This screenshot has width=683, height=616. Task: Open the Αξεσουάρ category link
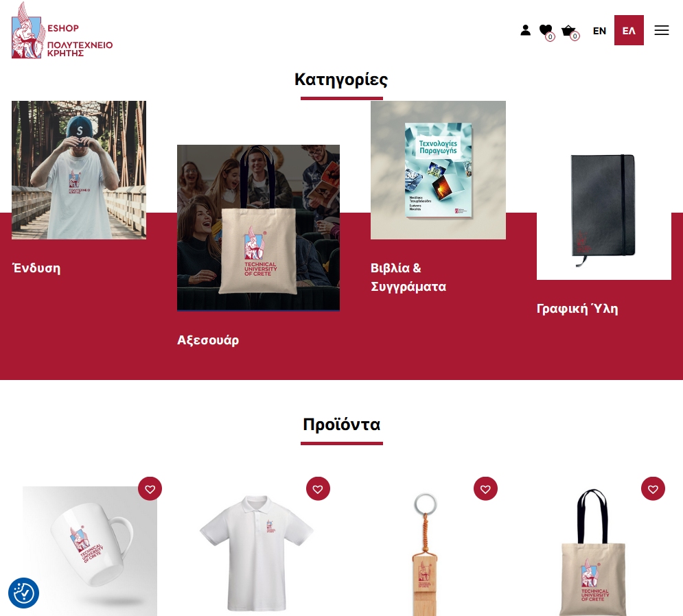(208, 340)
